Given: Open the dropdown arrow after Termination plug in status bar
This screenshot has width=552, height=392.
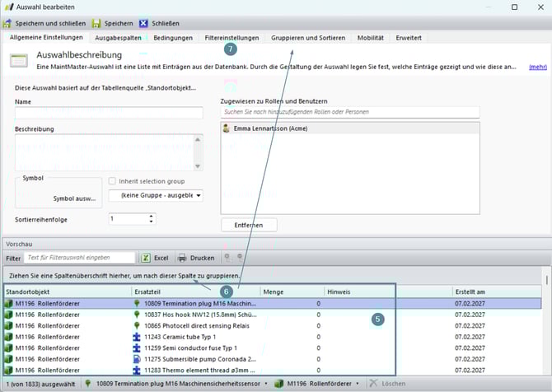Looking at the screenshot, I should 266,384.
